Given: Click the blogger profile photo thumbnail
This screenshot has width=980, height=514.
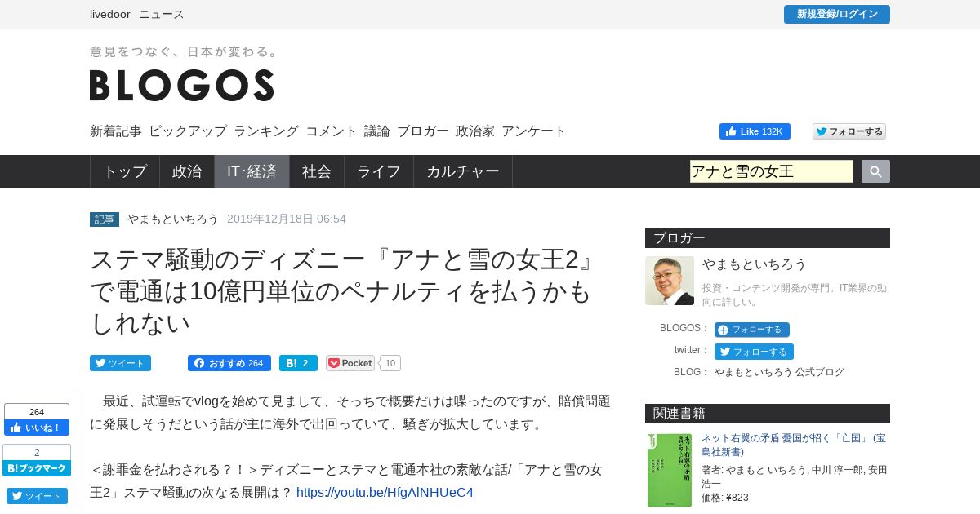Looking at the screenshot, I should point(670,281).
